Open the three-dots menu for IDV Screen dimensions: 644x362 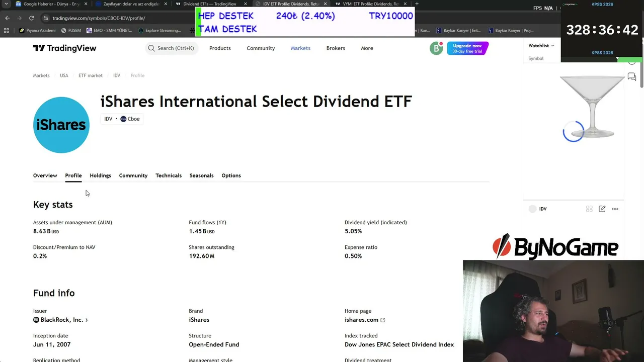tap(615, 209)
